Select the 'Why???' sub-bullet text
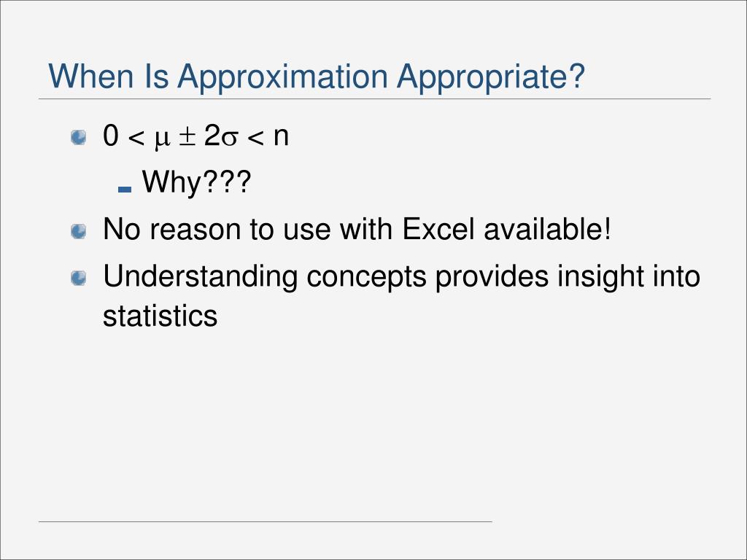Viewport: 747px width, 560px height. click(196, 183)
